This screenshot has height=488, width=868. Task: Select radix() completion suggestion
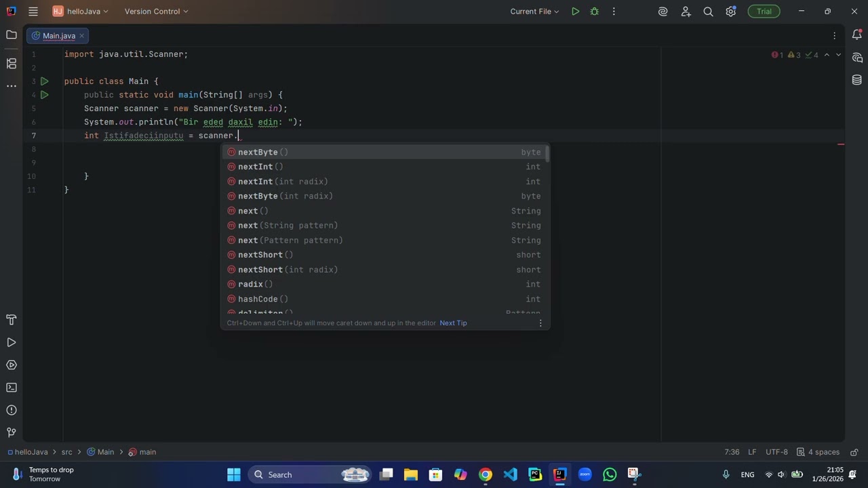coord(384,285)
